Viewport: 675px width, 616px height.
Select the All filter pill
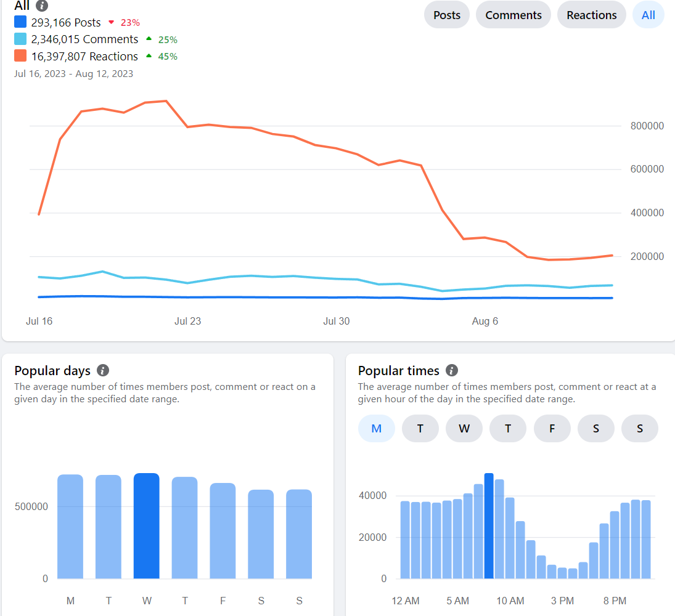pyautogui.click(x=648, y=15)
